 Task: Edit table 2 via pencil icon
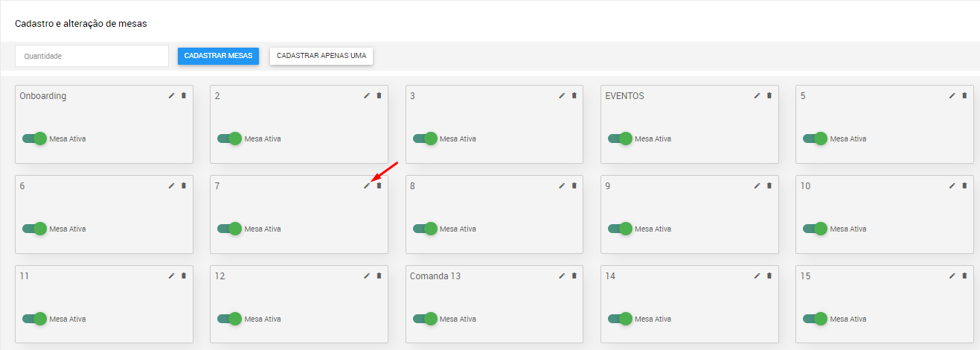tap(367, 95)
